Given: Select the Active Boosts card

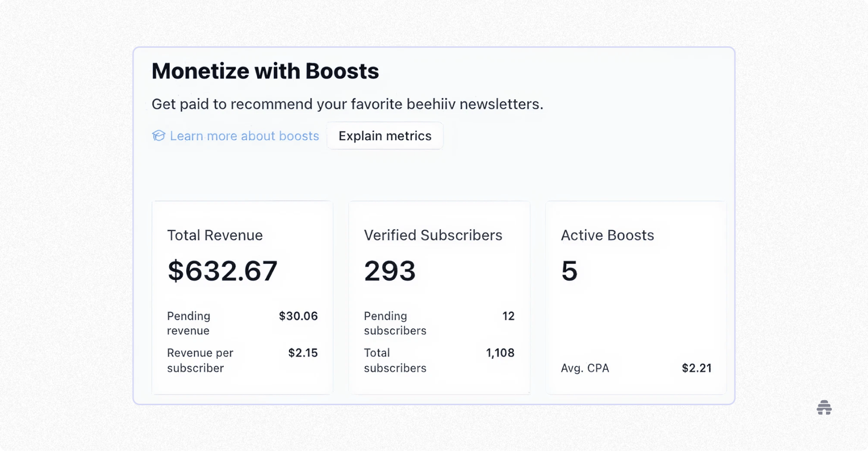Looking at the screenshot, I should click(x=636, y=296).
